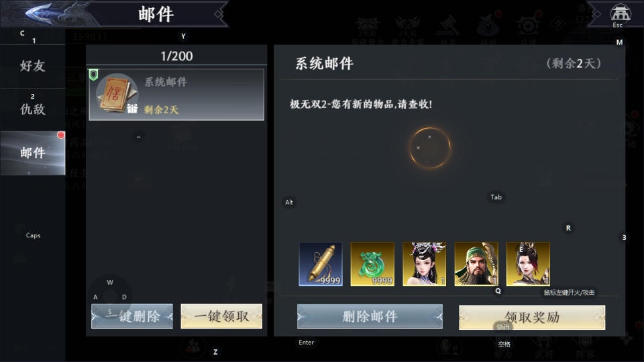Click the gift box icon on mail entry
This screenshot has height=362, width=644.
132,109
